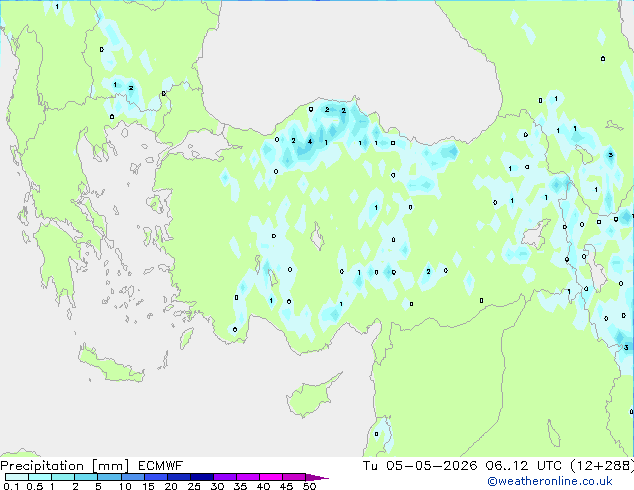Click the legend label '0.5'
634x490 pixels.
click(x=34, y=486)
